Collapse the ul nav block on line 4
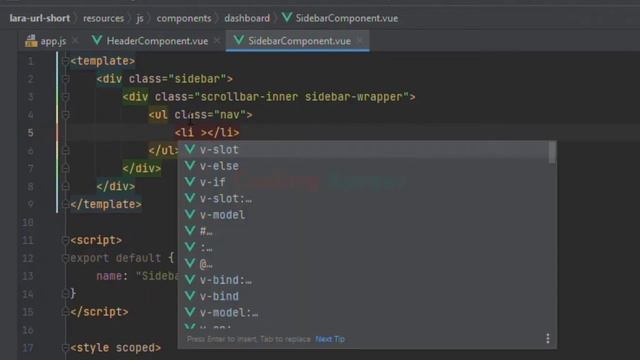 tap(65, 115)
